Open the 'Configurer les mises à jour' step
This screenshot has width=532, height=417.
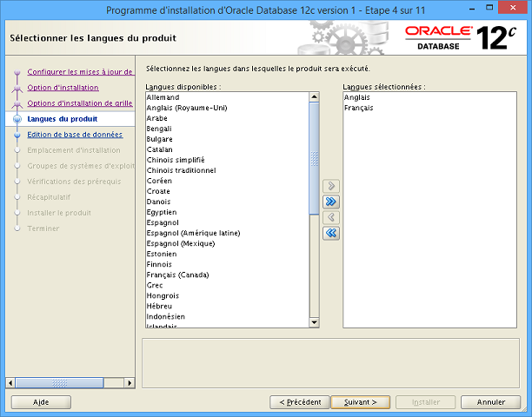point(80,72)
